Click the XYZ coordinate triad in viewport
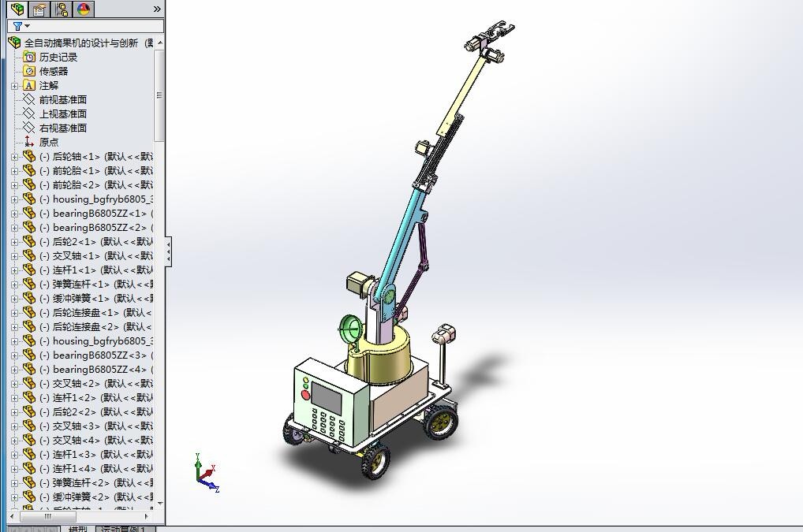Viewport: 803px width, 532px height. pos(207,473)
